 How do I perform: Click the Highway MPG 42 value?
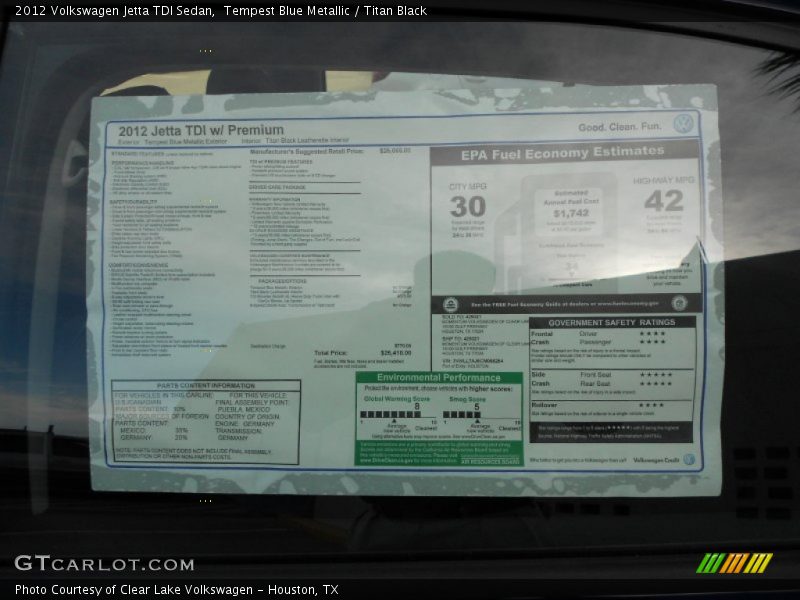664,201
